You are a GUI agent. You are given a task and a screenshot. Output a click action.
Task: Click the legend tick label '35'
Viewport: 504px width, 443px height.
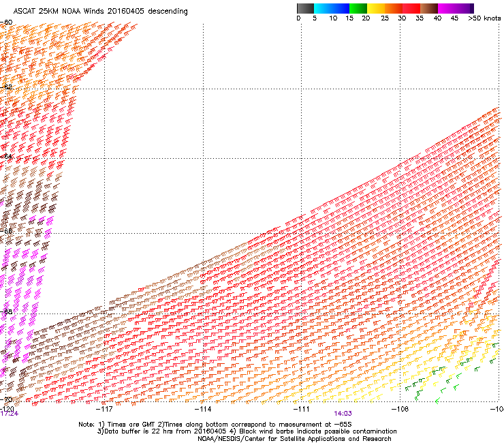[x=420, y=18]
